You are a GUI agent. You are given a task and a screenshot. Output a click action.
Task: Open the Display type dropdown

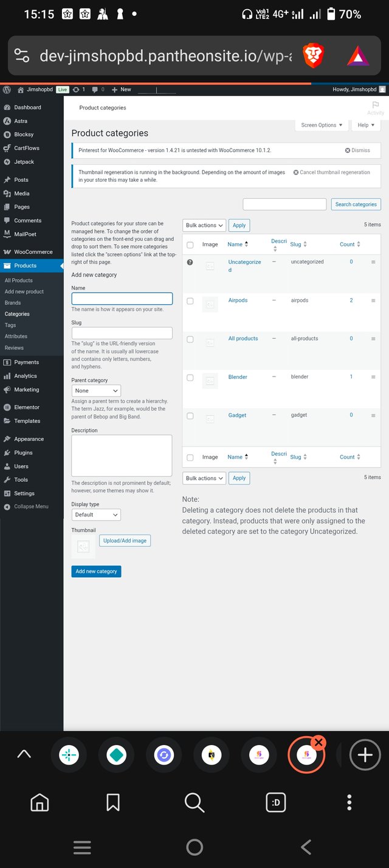coord(96,515)
